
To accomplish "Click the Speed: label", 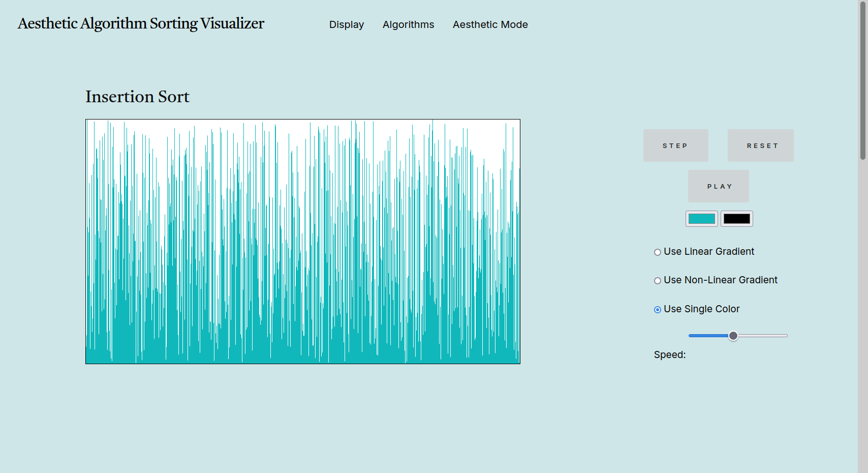I will [670, 354].
